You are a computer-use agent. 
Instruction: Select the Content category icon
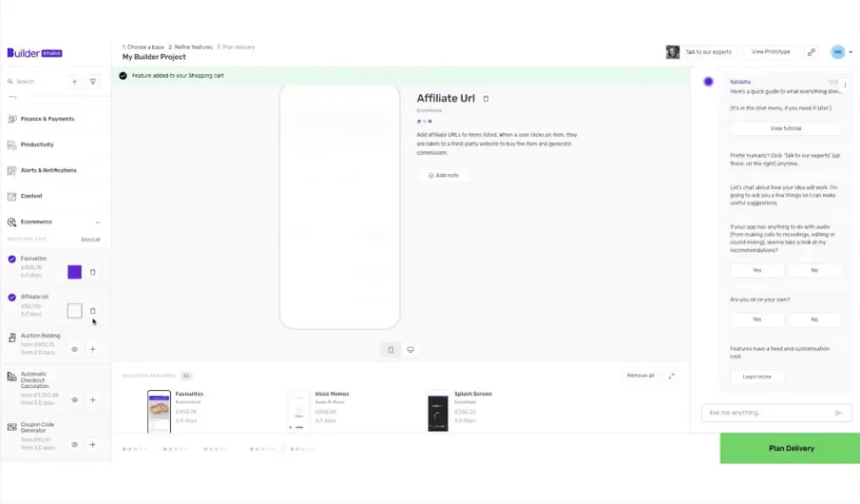coord(12,196)
